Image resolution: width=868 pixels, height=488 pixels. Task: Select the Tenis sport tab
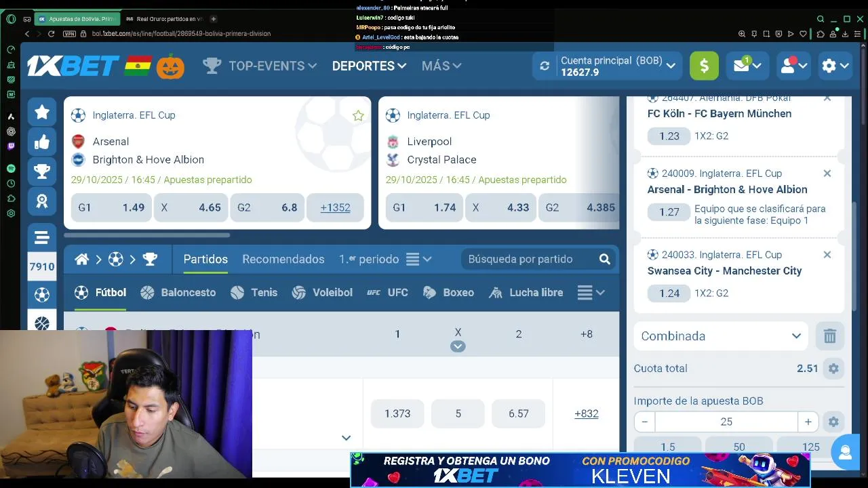tap(254, 293)
